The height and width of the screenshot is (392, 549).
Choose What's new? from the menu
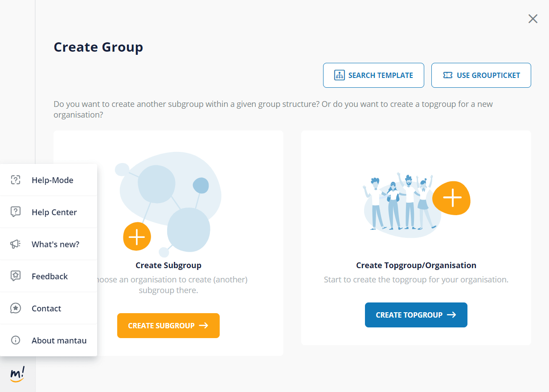point(55,244)
